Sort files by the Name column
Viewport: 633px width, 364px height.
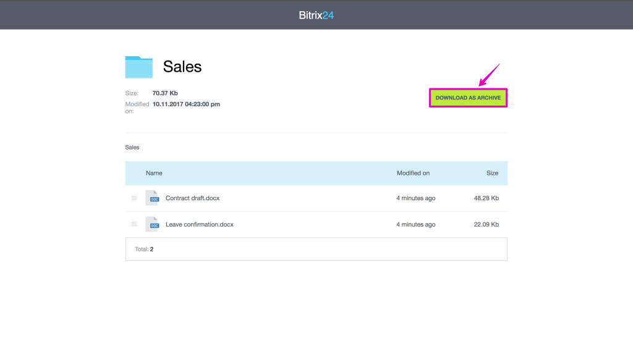154,173
